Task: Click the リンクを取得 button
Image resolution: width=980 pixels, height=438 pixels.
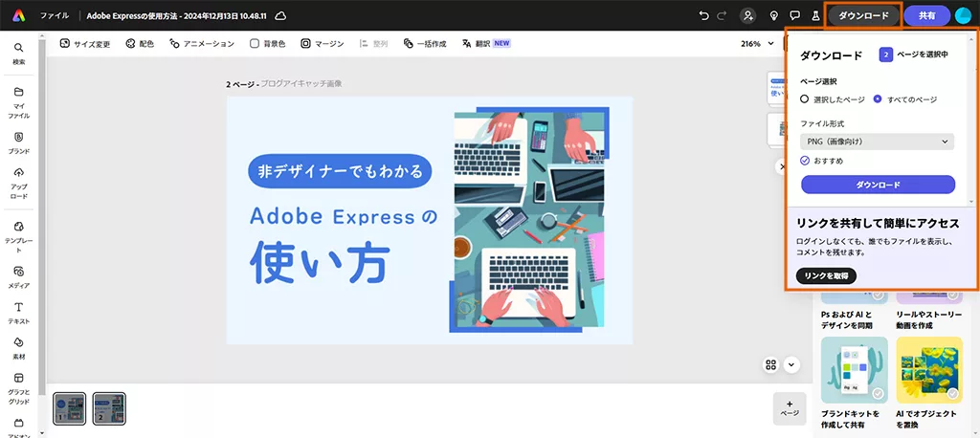Action: 826,275
